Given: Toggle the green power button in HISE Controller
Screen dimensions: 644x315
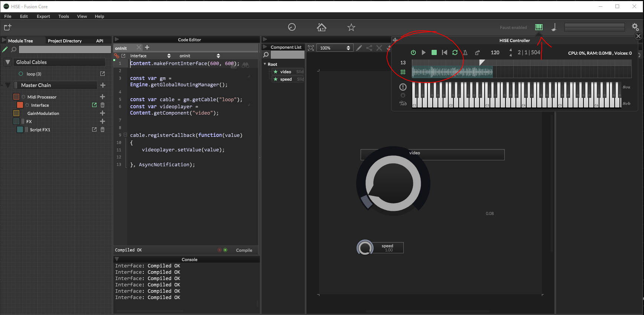Looking at the screenshot, I should click(x=413, y=52).
